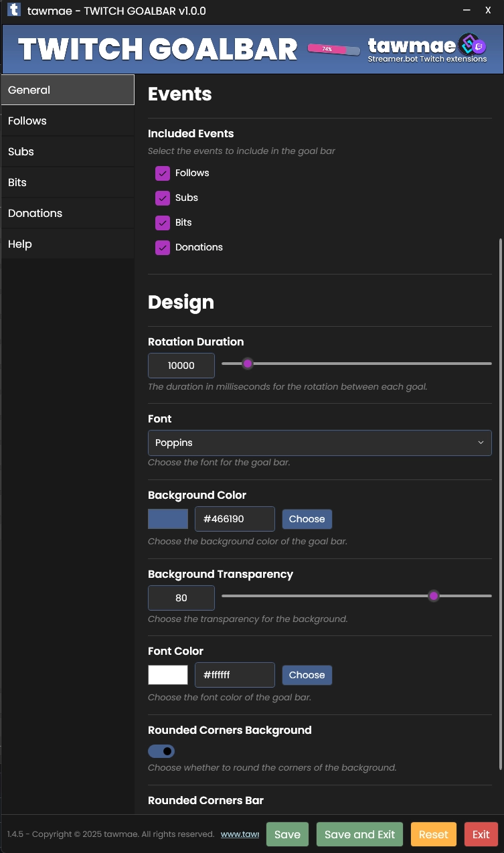Image resolution: width=504 pixels, height=853 pixels.
Task: Uncheck the Bits event checkbox
Action: point(163,223)
